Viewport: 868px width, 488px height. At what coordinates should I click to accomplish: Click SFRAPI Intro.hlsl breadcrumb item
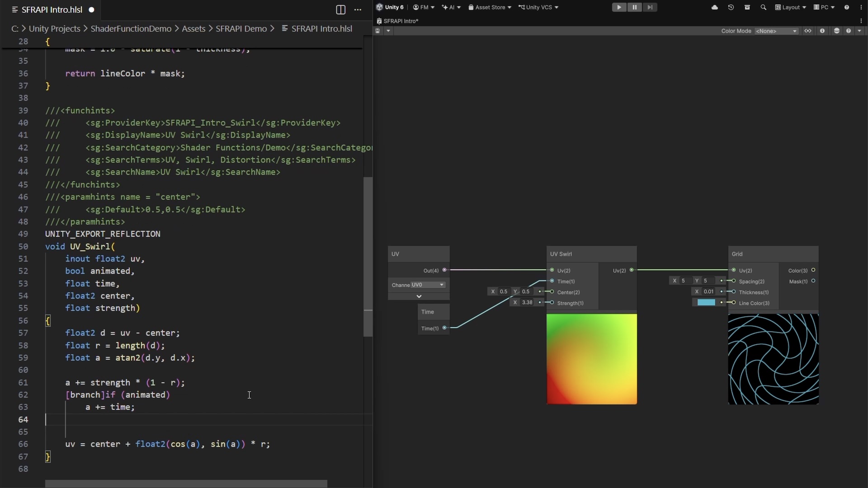[317, 28]
